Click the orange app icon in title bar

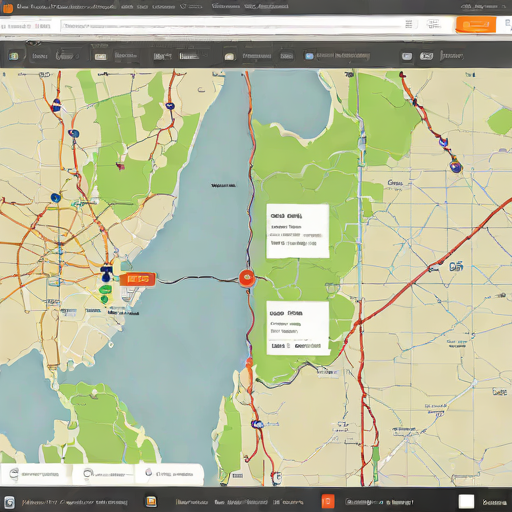tap(7, 8)
